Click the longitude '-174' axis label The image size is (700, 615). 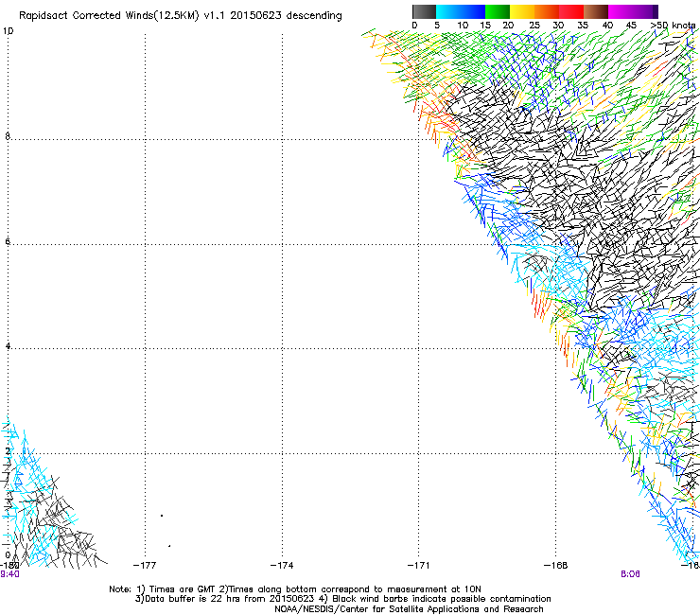(x=282, y=566)
